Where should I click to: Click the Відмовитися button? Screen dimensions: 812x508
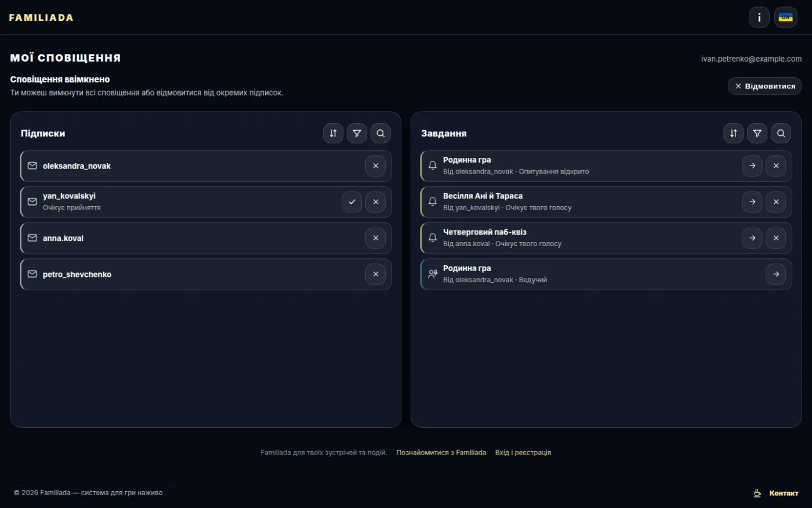764,86
